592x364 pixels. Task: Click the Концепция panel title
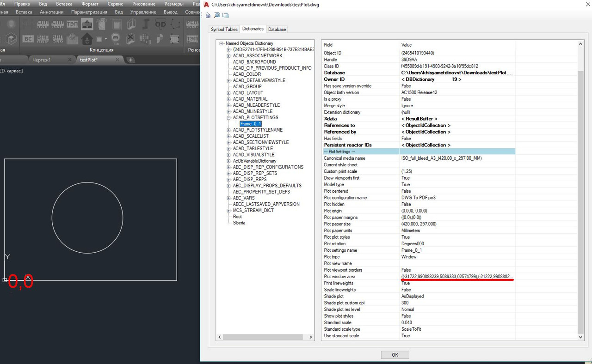[x=102, y=50]
